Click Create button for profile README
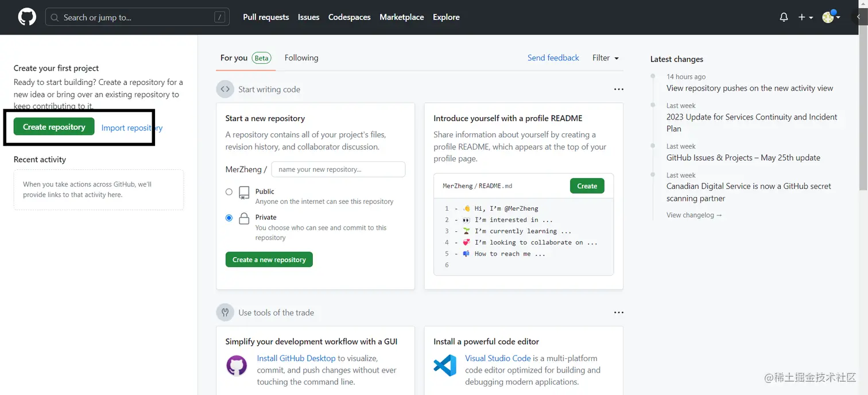 tap(587, 186)
